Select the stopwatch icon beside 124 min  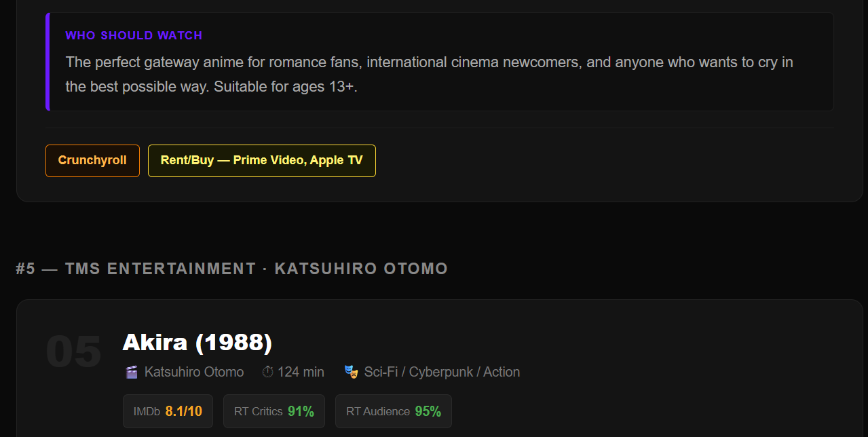tap(267, 371)
